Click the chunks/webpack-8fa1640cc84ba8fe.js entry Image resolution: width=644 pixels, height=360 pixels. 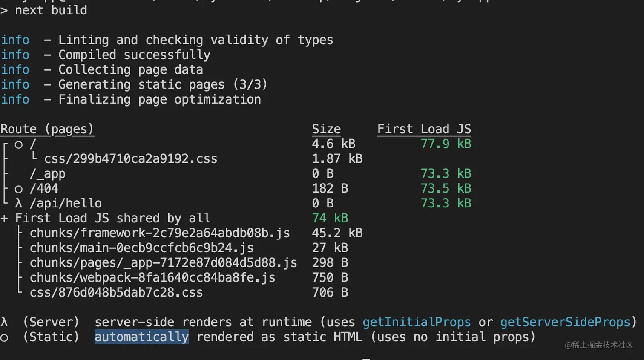tap(152, 278)
